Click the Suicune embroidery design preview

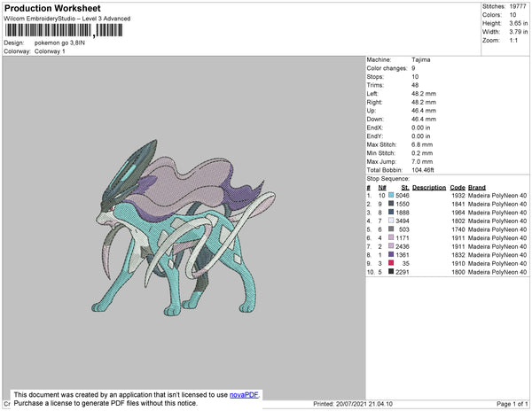(x=184, y=228)
